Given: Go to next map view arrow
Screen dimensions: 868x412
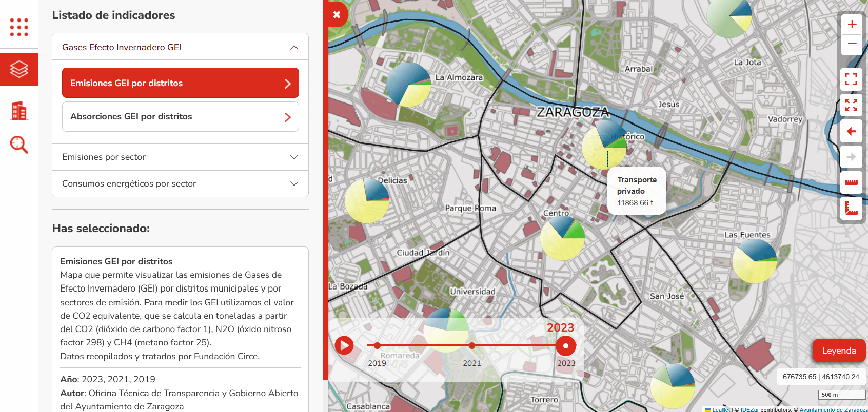Looking at the screenshot, I should pos(851,157).
